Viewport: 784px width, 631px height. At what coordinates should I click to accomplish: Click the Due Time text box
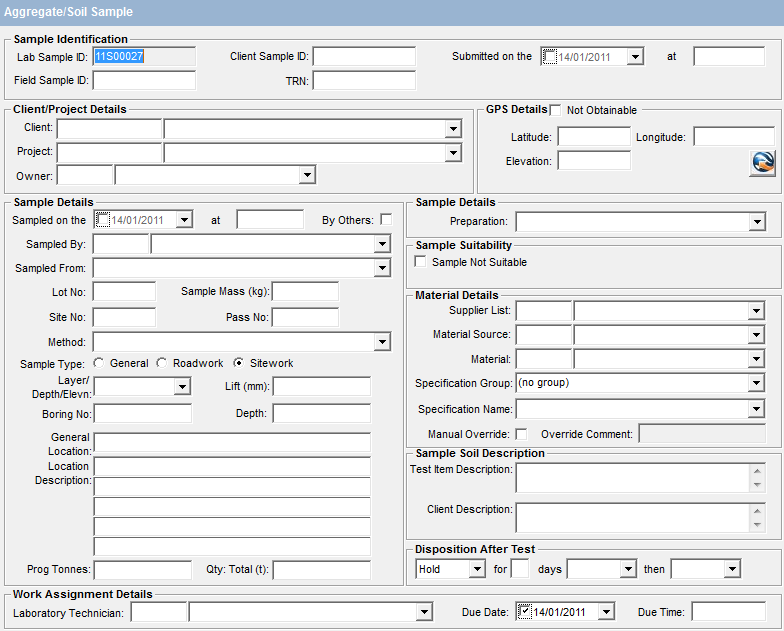click(x=727, y=611)
